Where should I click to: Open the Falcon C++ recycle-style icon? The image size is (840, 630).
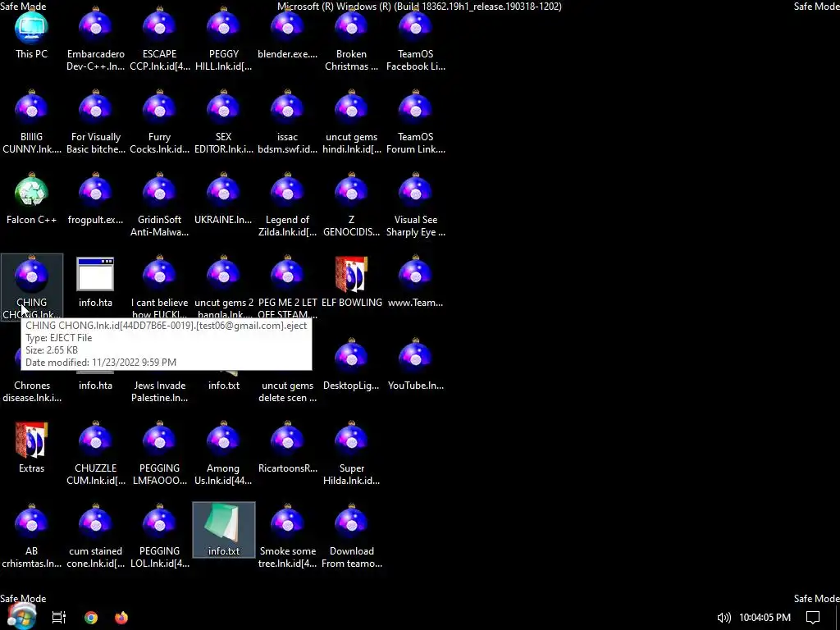[32, 200]
